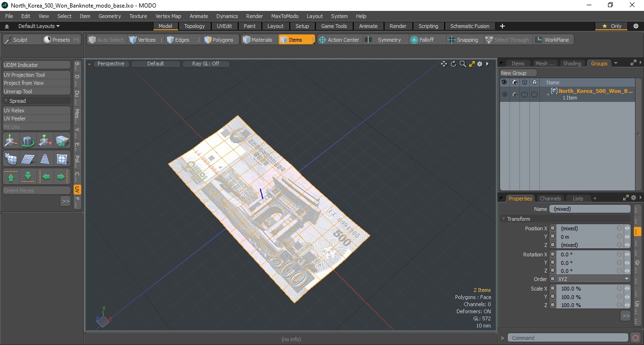This screenshot has width=644, height=345.
Task: Click the viewport maximize icon
Action: click(472, 64)
